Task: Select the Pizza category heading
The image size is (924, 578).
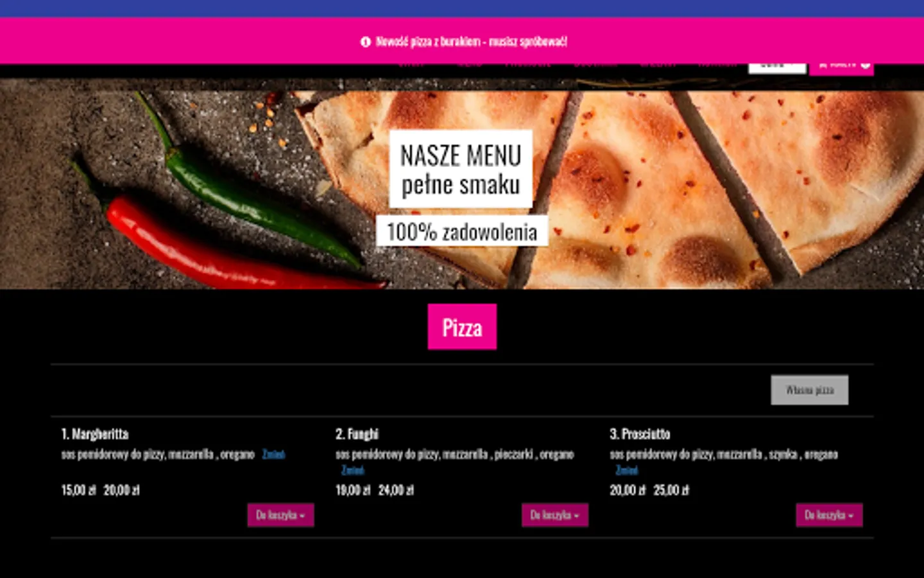Action: pos(462,327)
